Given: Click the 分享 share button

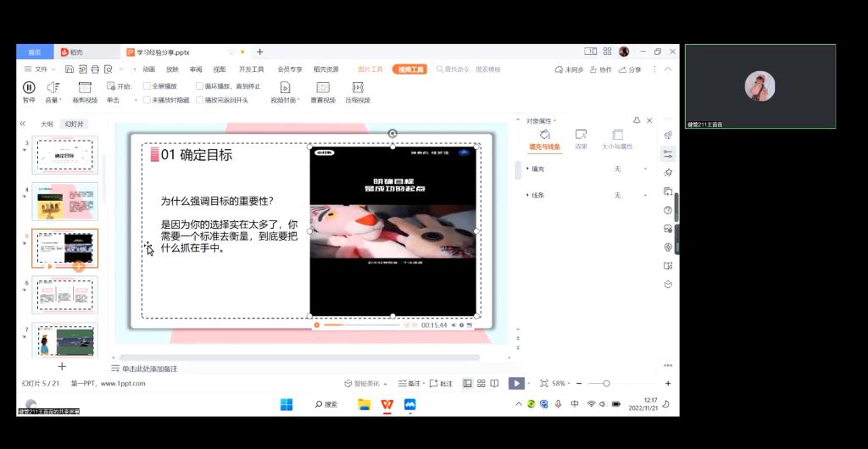Looking at the screenshot, I should pos(630,69).
